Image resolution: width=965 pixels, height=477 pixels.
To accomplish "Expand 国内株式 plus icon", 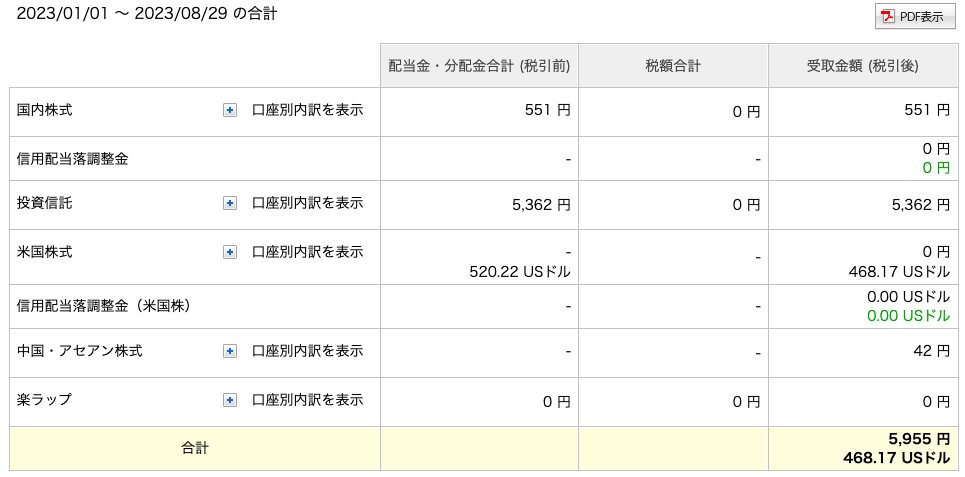I will tap(230, 111).
